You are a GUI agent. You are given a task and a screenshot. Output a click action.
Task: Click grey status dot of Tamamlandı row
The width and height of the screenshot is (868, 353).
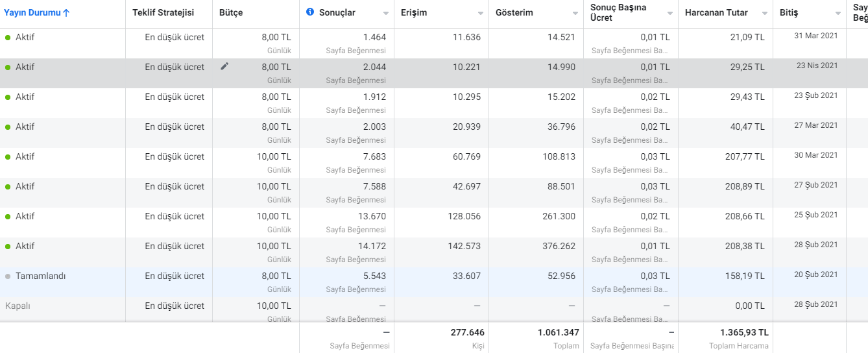click(x=8, y=276)
